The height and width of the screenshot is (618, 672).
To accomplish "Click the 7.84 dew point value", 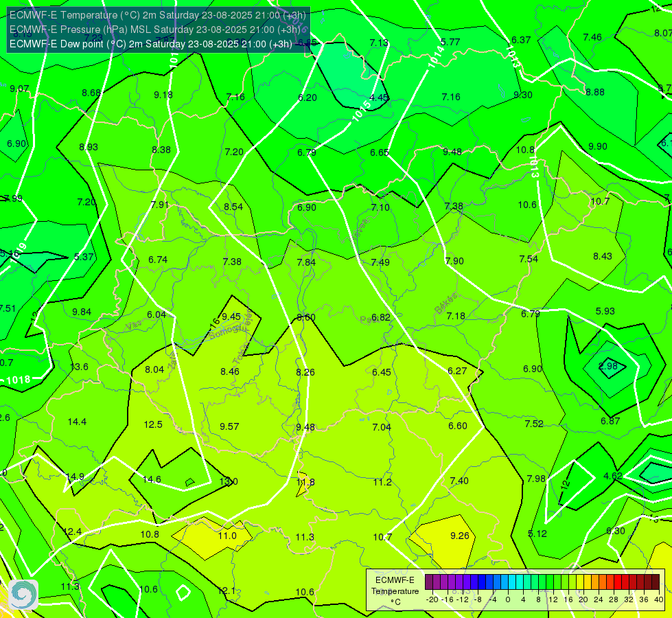I will (306, 262).
